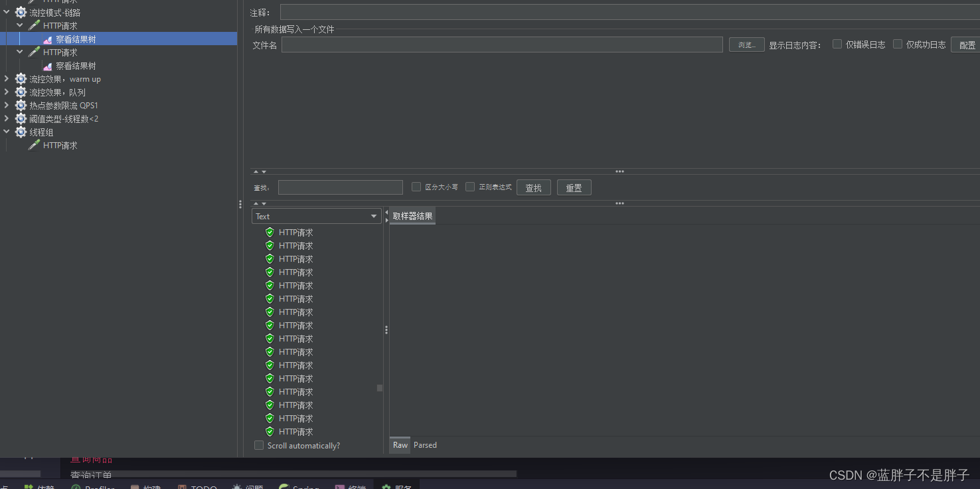Click the 查找 search button
980x489 pixels.
pyautogui.click(x=534, y=187)
